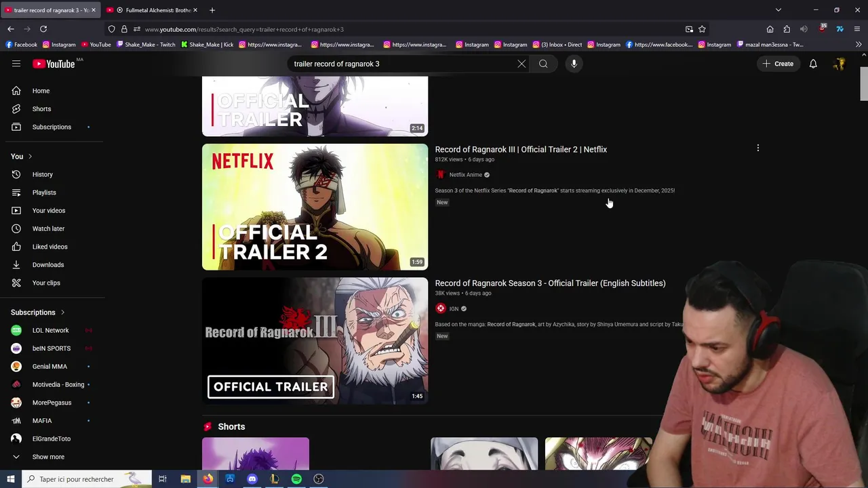Open Shake_Make | Kick bookmark
868x488 pixels.
207,45
